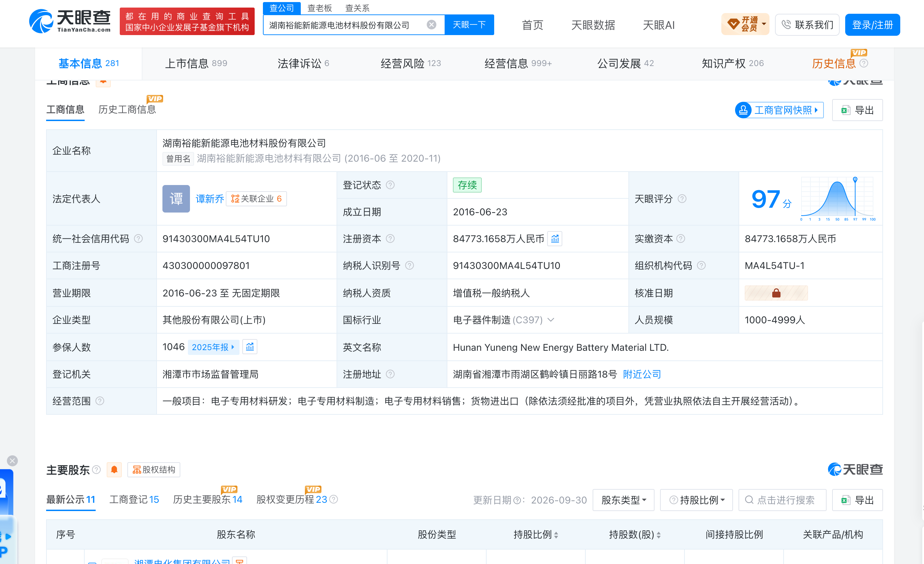Click the 关联企业 6 badge
The height and width of the screenshot is (564, 924).
coord(256,199)
